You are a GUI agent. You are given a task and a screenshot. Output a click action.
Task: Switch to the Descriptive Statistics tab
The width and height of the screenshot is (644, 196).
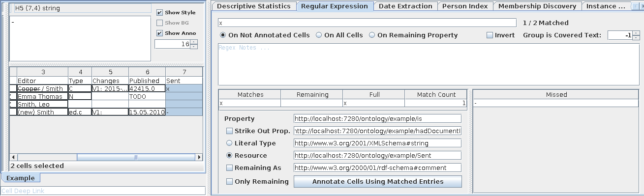pyautogui.click(x=254, y=6)
